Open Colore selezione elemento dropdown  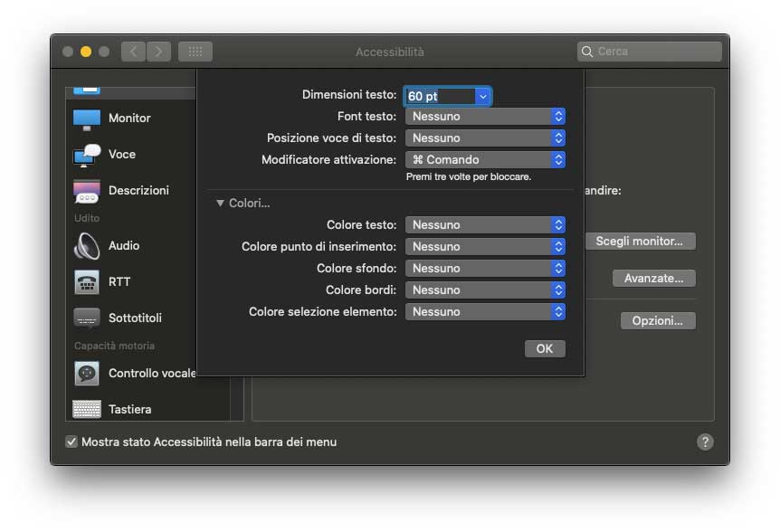click(x=485, y=312)
